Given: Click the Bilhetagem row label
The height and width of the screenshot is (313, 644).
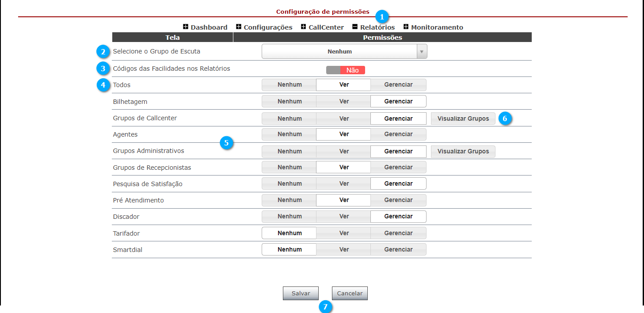Looking at the screenshot, I should [130, 102].
